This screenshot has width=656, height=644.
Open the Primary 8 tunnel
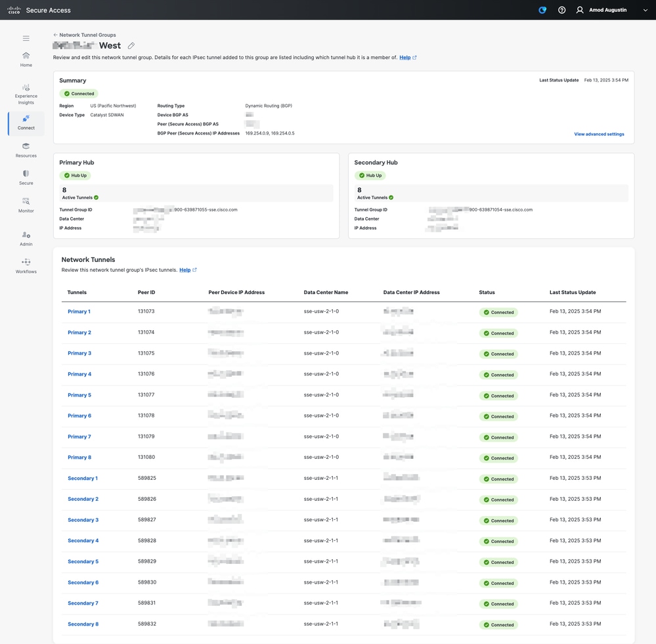(79, 457)
